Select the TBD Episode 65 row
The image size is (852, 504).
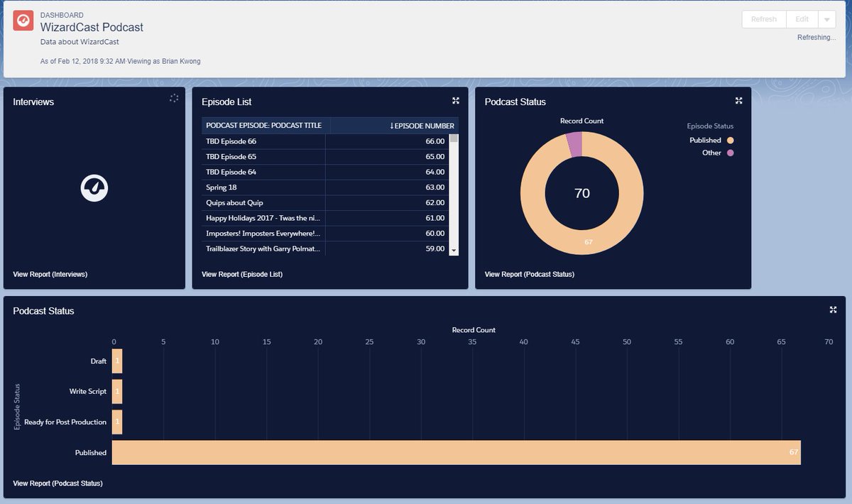pos(326,157)
